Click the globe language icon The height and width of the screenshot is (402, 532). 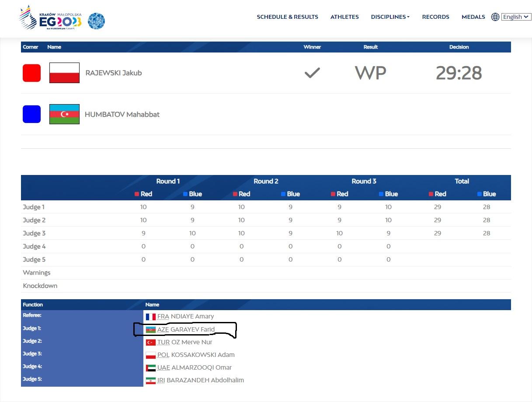[x=495, y=17]
